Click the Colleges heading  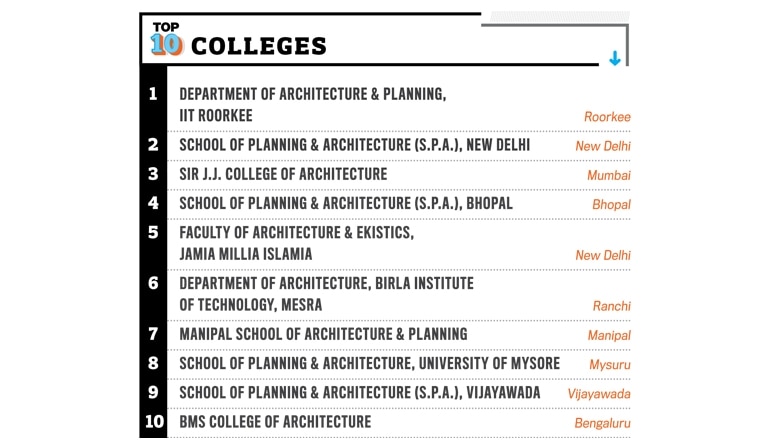(x=258, y=46)
